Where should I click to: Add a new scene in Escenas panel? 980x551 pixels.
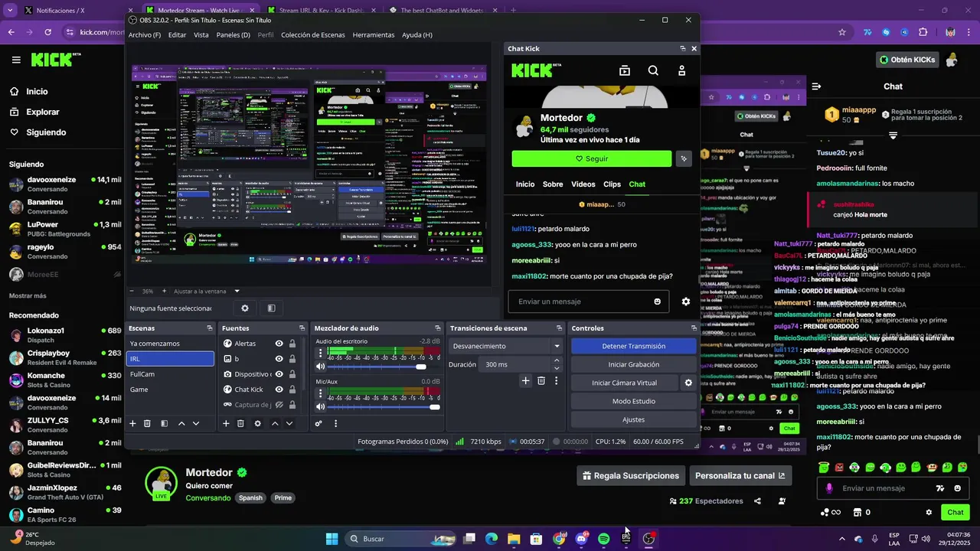pos(132,423)
